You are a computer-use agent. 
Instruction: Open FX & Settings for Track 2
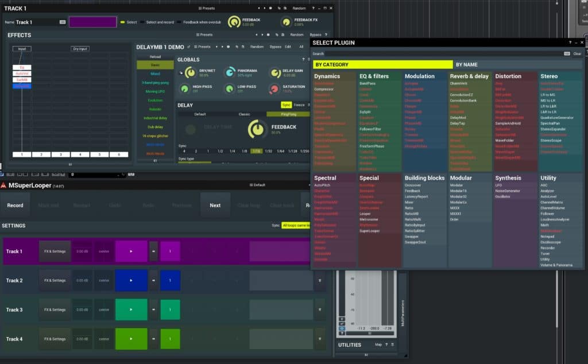coord(55,280)
